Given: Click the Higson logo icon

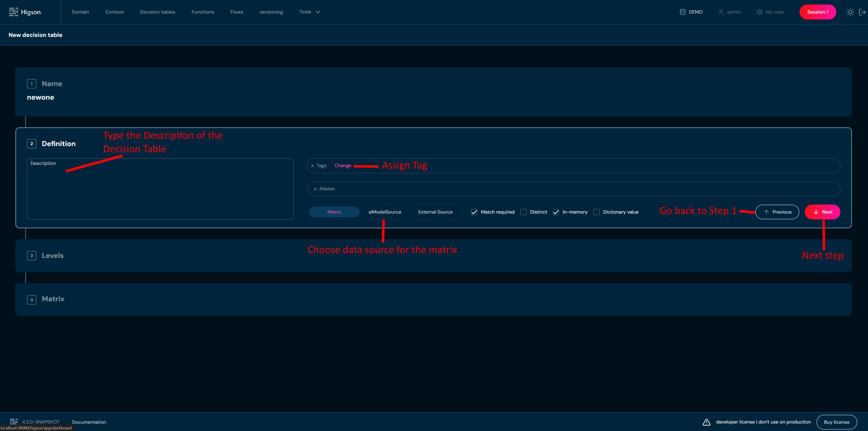Looking at the screenshot, I should click(14, 12).
